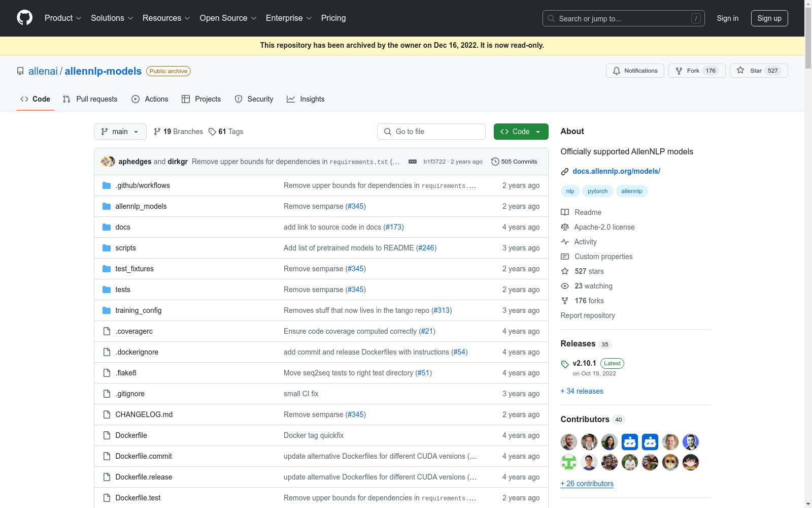Select the nlp topic tag
Viewport: 812px width, 508px height.
click(x=570, y=191)
